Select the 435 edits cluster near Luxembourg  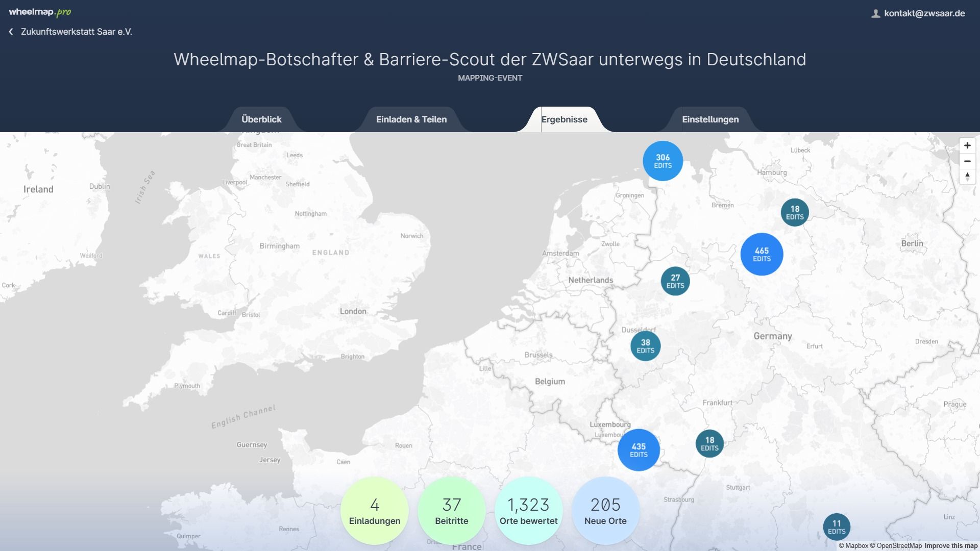click(x=639, y=450)
